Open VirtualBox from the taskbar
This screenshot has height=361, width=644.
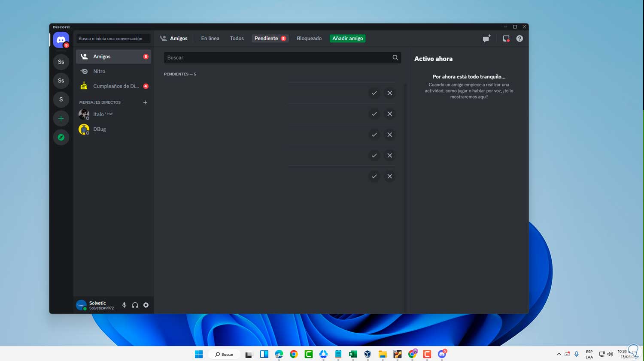click(368, 354)
